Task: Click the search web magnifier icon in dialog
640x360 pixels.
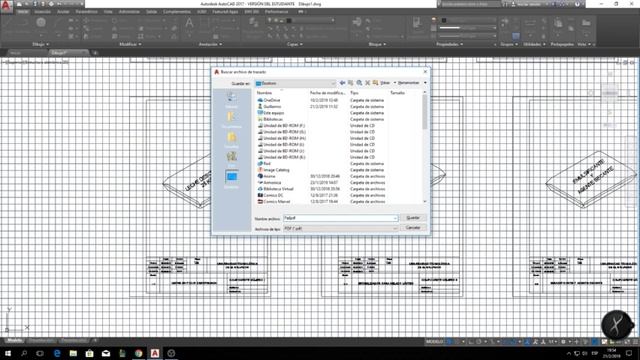Action: [x=359, y=83]
